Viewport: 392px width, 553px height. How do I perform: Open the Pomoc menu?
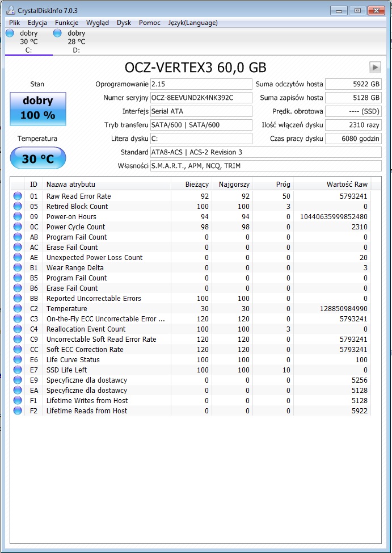click(x=149, y=23)
